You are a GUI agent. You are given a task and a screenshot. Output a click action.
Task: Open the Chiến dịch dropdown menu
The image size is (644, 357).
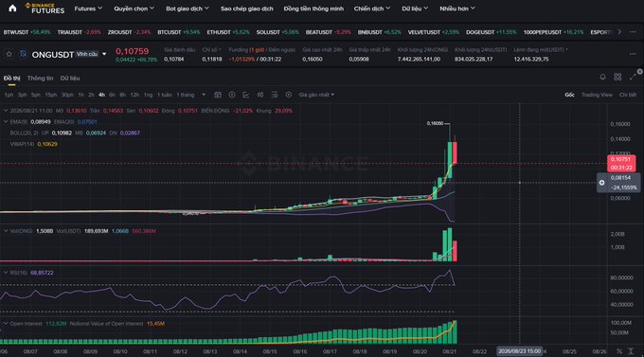tap(372, 9)
